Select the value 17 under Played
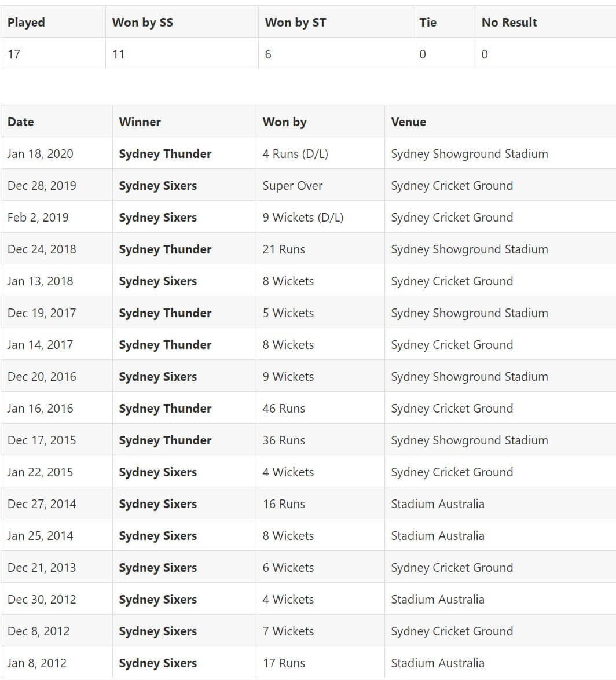Screen dimensions: 616x680 click(x=14, y=54)
